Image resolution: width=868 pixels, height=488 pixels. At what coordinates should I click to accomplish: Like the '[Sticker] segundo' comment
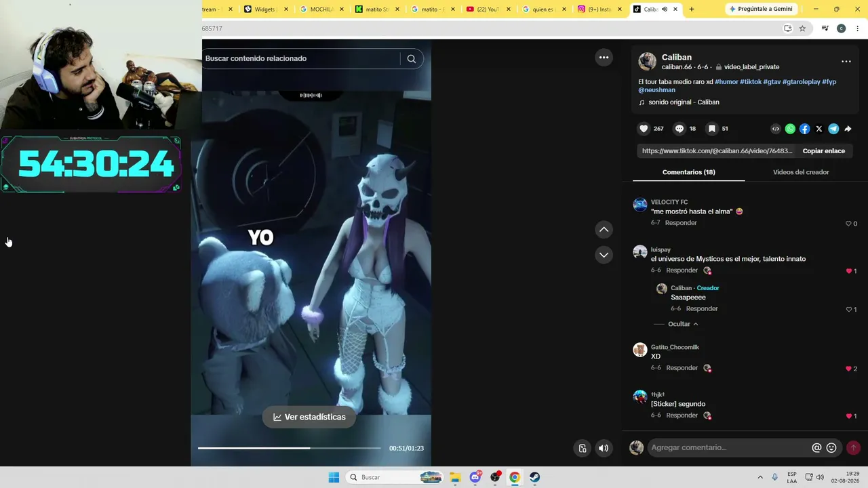pyautogui.click(x=848, y=416)
